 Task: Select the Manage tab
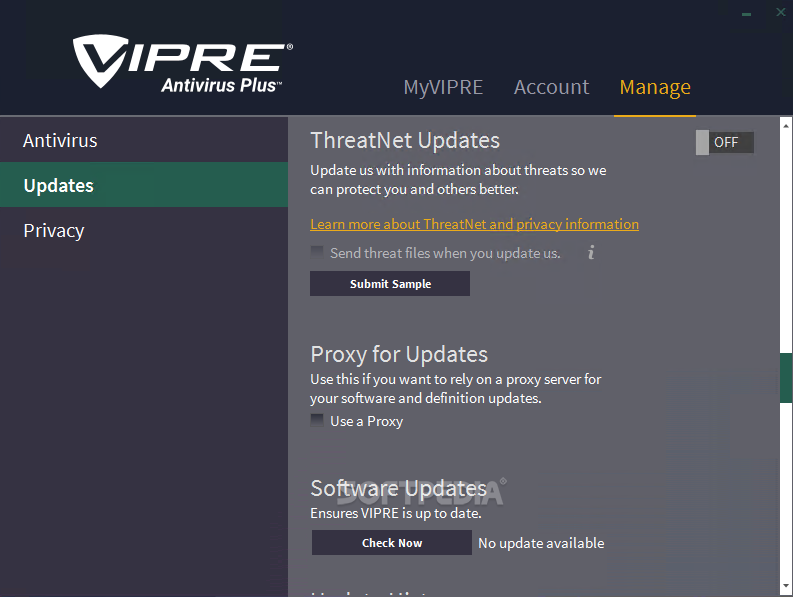pyautogui.click(x=655, y=87)
